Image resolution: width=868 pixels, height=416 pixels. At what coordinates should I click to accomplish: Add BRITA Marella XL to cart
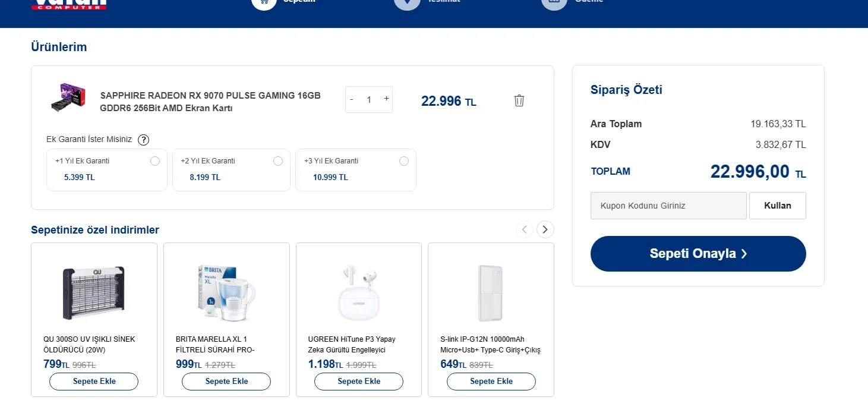click(226, 382)
